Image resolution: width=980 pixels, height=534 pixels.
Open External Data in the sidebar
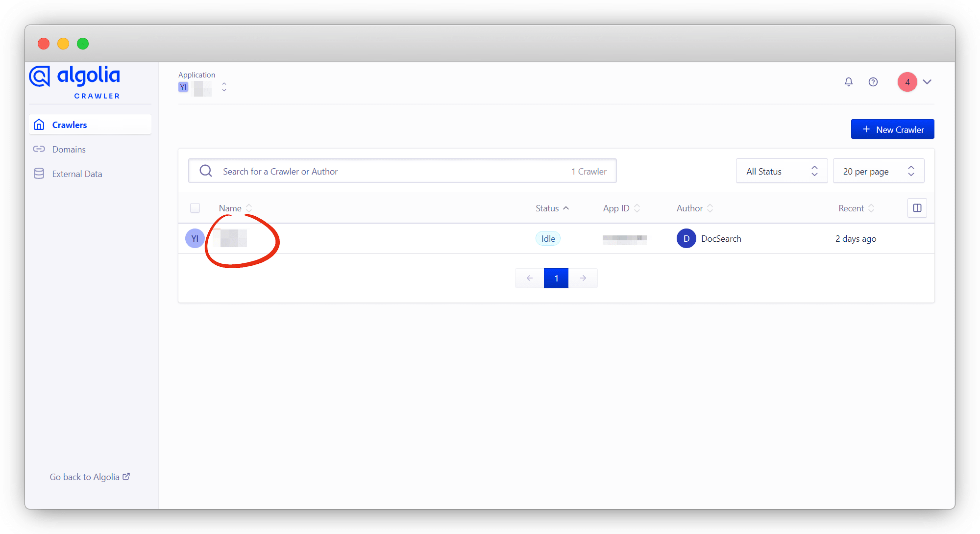click(x=77, y=174)
